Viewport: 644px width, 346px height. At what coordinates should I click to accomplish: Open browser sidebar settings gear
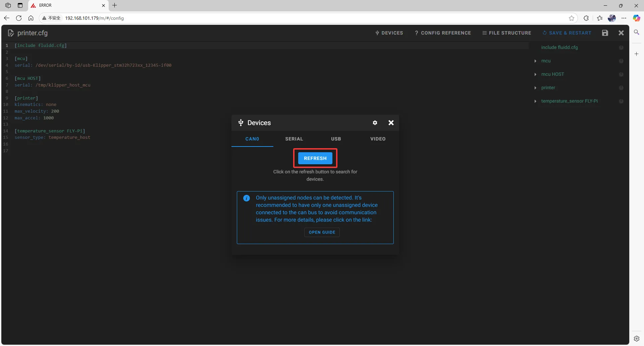[636, 339]
